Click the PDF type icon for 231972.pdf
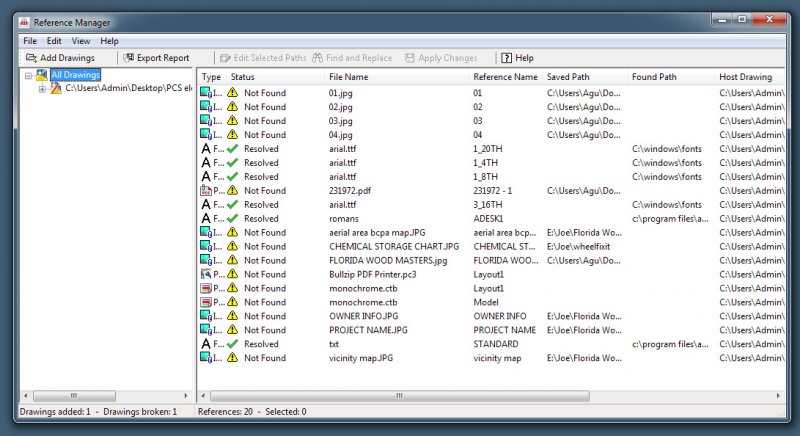The height and width of the screenshot is (436, 800). 207,190
